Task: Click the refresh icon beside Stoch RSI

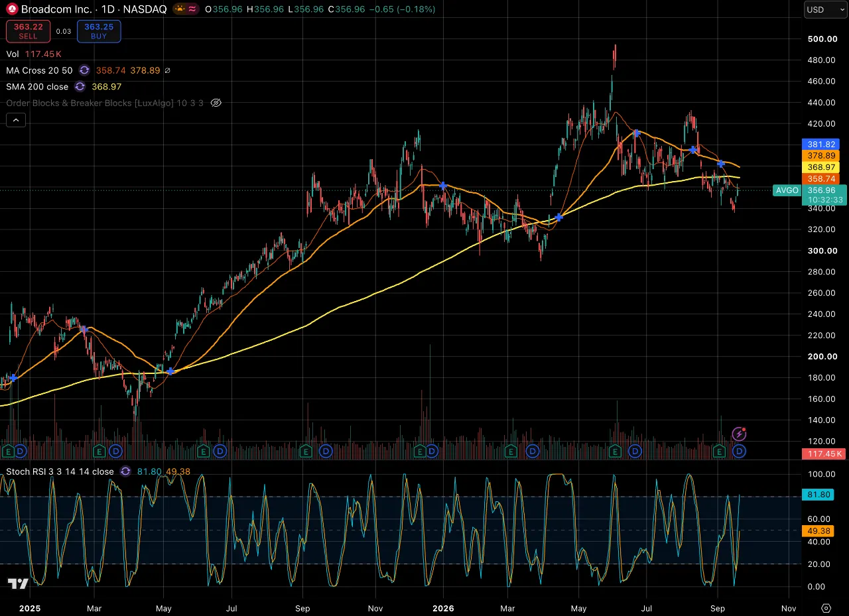Action: (126, 471)
